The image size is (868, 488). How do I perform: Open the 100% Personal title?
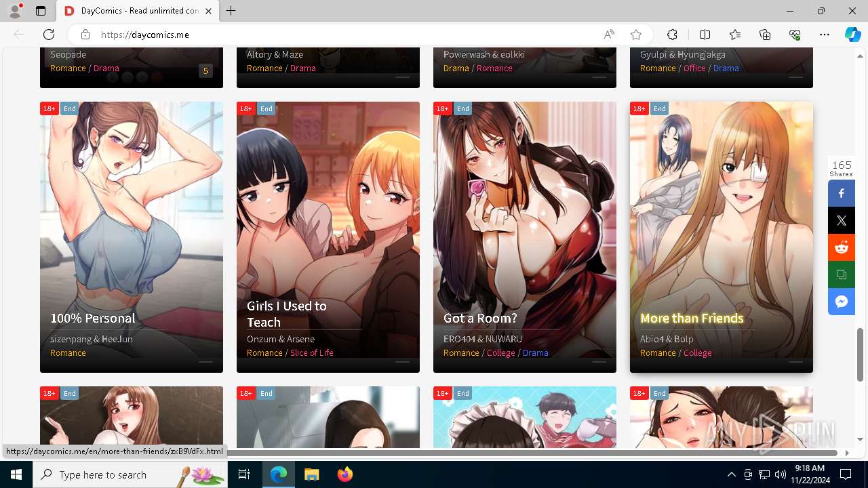point(92,318)
